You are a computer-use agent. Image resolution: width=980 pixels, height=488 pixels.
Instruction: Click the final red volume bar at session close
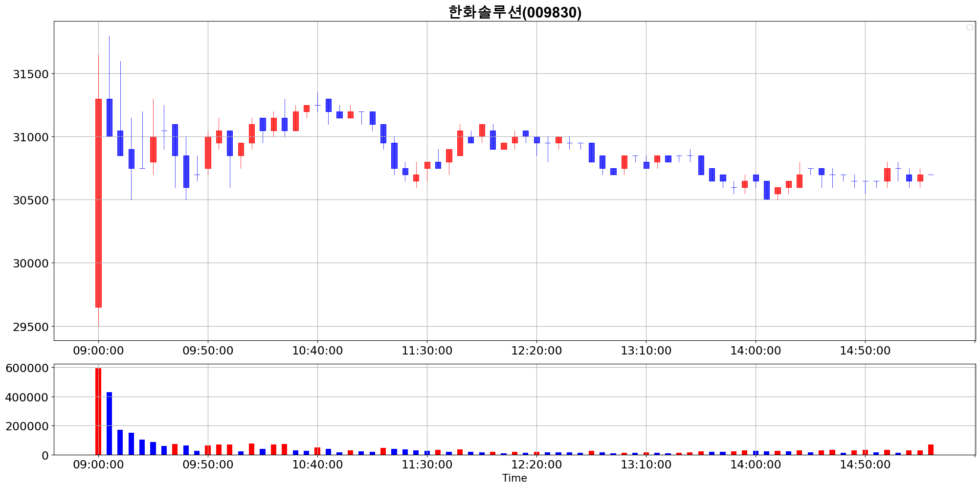tap(931, 450)
